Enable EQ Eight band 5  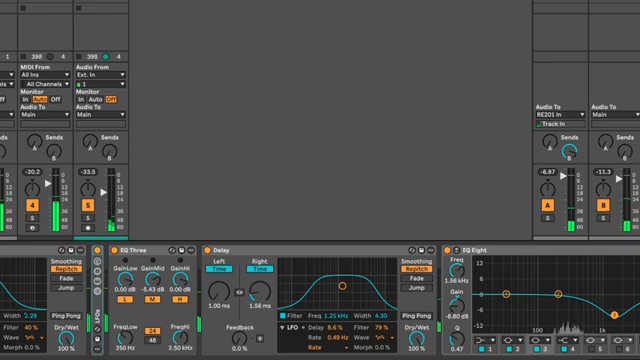pyautogui.click(x=591, y=349)
